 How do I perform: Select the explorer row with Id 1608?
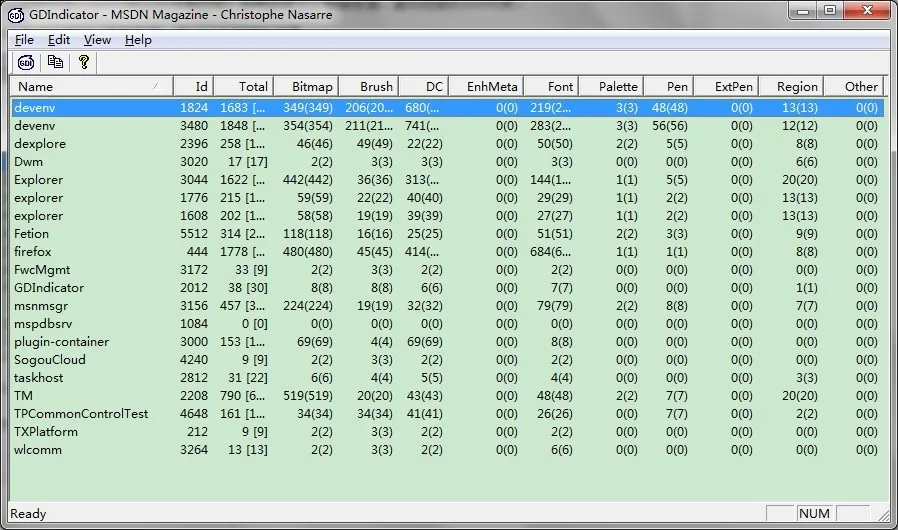[x=448, y=216]
